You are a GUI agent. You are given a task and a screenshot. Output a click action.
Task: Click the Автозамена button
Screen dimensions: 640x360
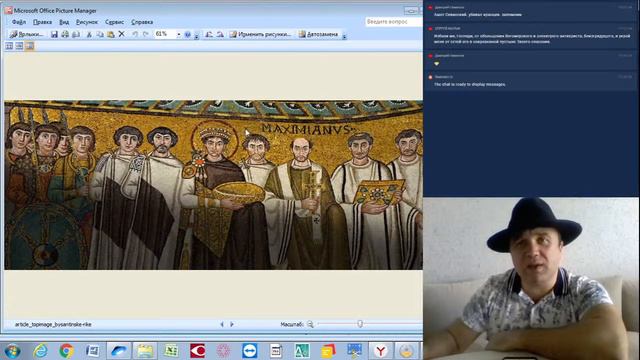click(318, 34)
